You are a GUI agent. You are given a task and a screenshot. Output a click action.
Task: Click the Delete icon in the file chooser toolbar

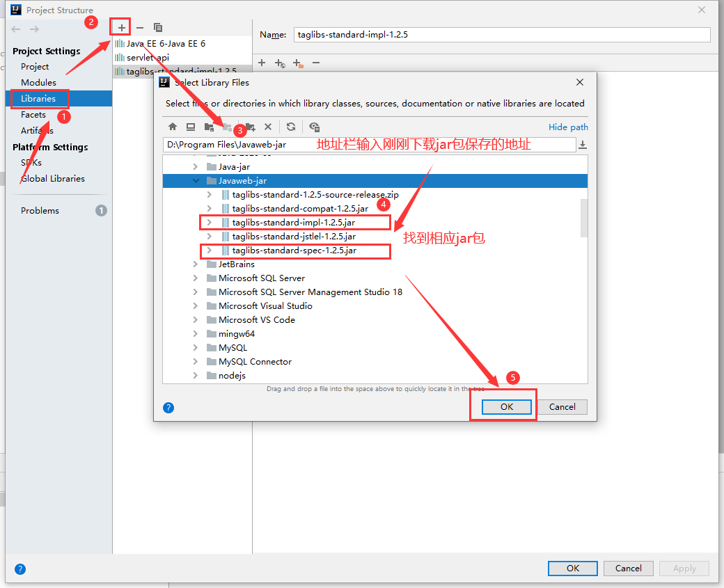pyautogui.click(x=268, y=127)
